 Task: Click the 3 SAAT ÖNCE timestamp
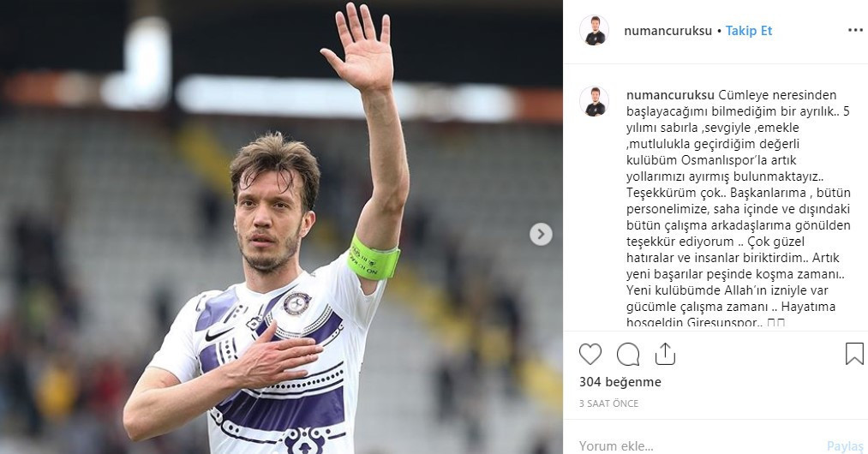(608, 403)
